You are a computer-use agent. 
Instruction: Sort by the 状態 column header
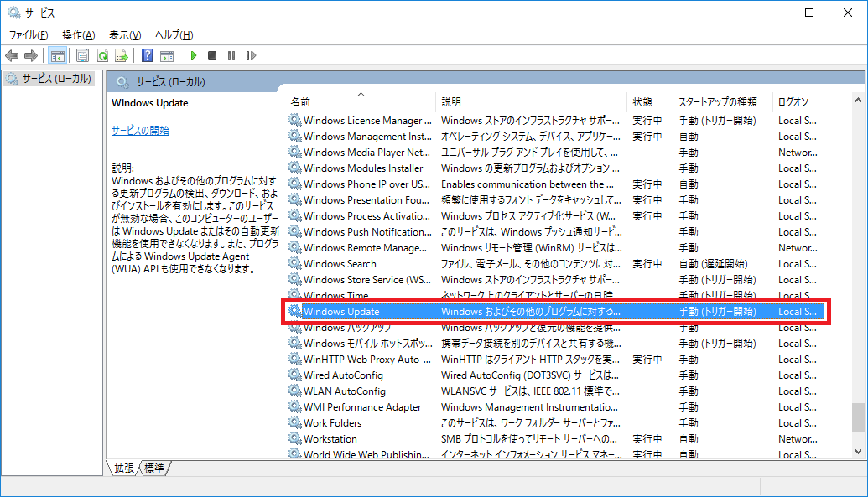pyautogui.click(x=650, y=102)
